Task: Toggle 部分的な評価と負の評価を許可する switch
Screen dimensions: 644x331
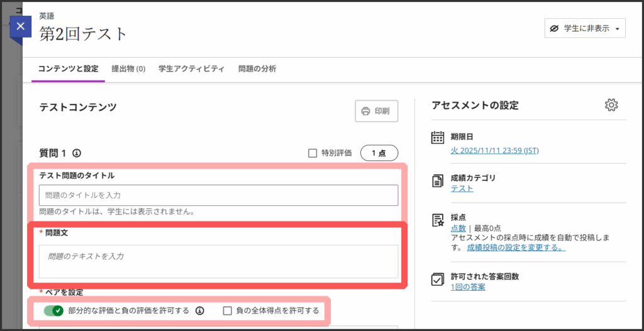Action: coord(53,310)
